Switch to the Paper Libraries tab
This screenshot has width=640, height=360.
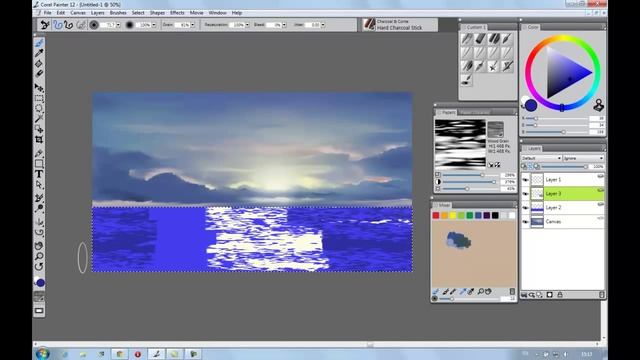click(475, 112)
